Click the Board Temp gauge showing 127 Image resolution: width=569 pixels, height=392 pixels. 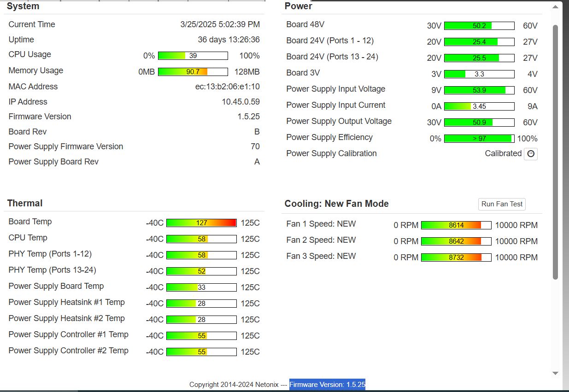click(201, 223)
